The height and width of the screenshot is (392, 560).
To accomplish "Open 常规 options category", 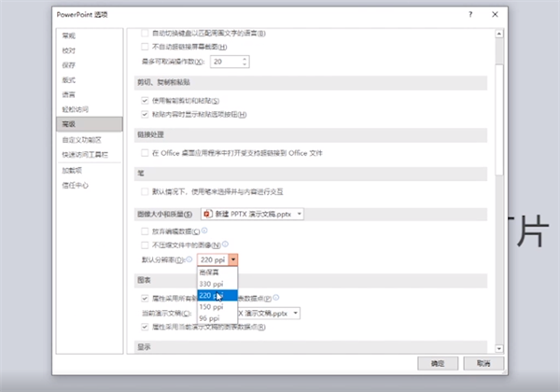I will pos(90,35).
